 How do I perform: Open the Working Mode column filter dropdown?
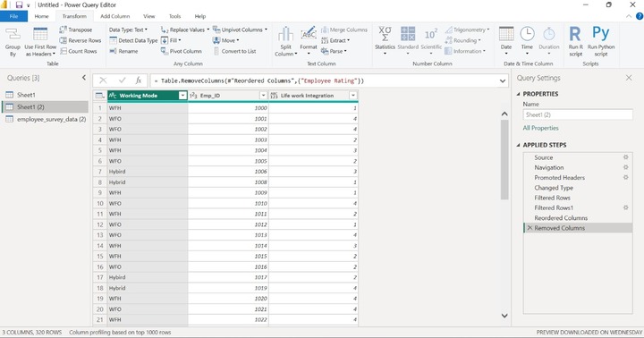(182, 96)
